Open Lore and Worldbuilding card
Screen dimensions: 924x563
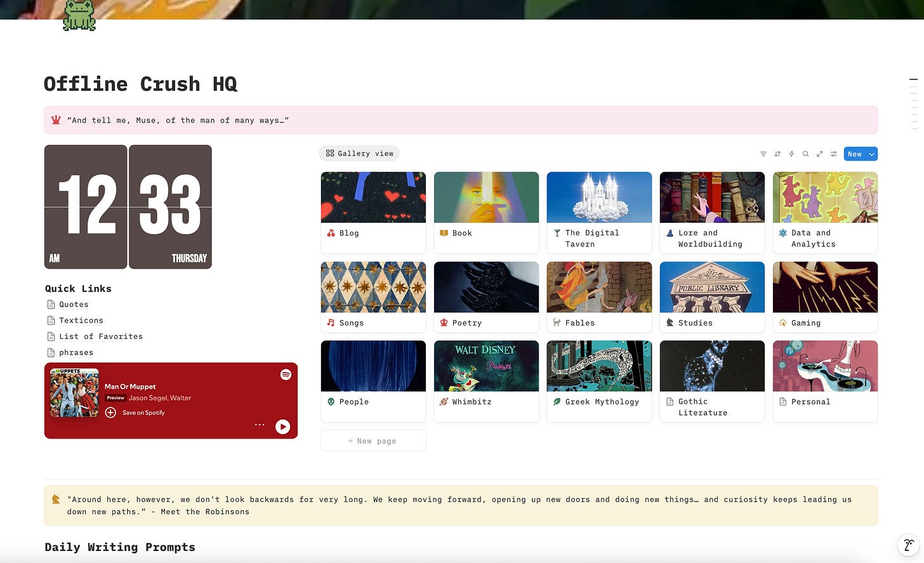click(712, 213)
